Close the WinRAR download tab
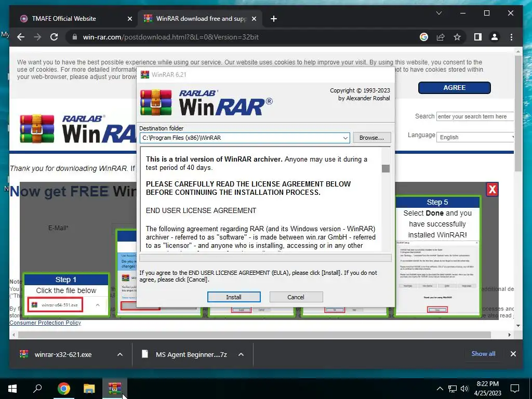Image resolution: width=532 pixels, height=399 pixels. [x=254, y=19]
